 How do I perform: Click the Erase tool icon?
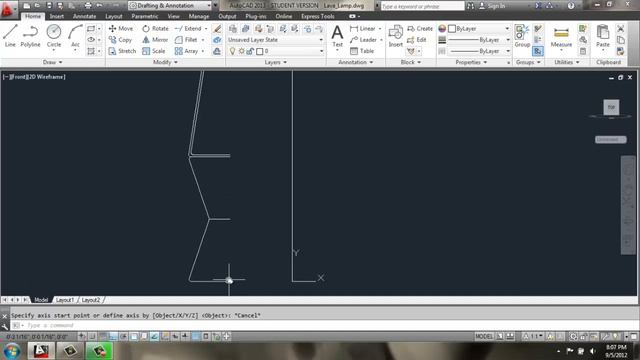pos(217,29)
